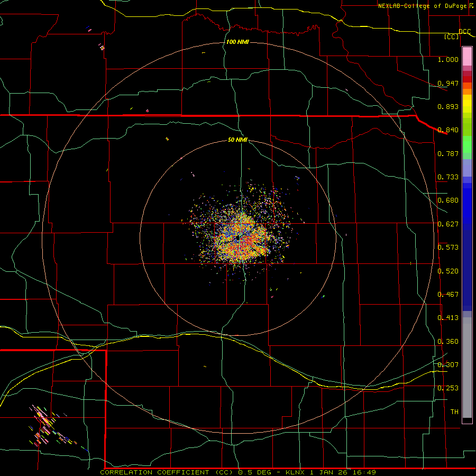476x476 pixels.
Task: Click the 0.413 legend value
Action: point(448,318)
